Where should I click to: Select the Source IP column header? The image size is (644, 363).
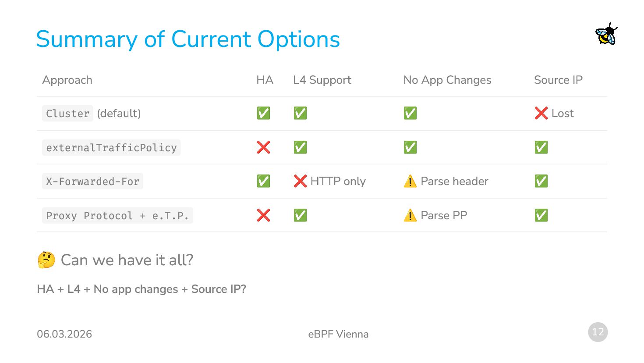click(558, 80)
